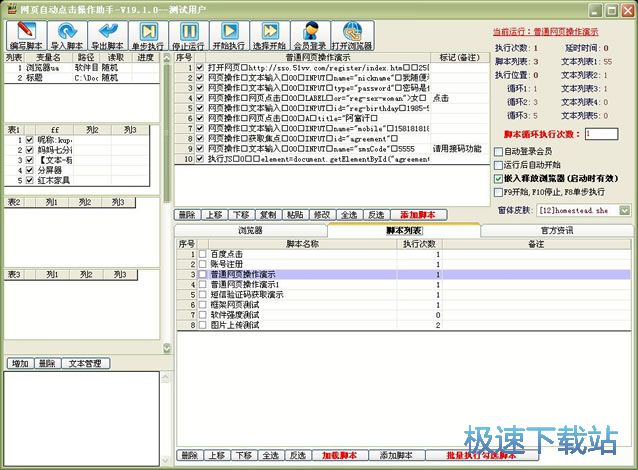Start the script with 开始执行
Image resolution: width=638 pixels, height=470 pixels.
pos(231,35)
